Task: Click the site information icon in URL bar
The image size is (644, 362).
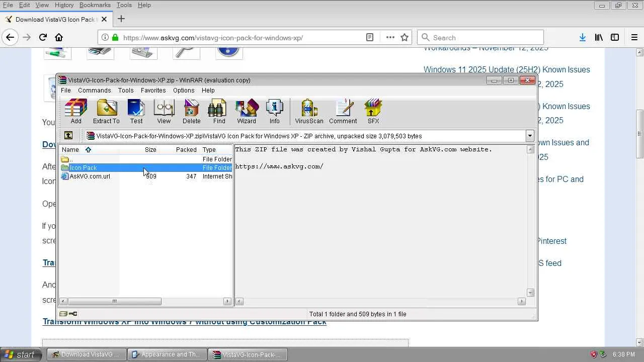Action: click(x=105, y=37)
